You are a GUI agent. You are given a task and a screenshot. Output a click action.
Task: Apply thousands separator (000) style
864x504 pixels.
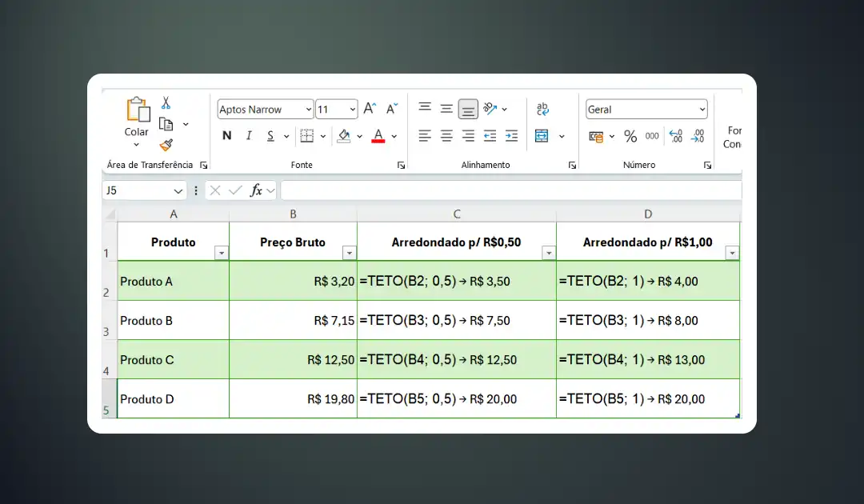point(652,136)
